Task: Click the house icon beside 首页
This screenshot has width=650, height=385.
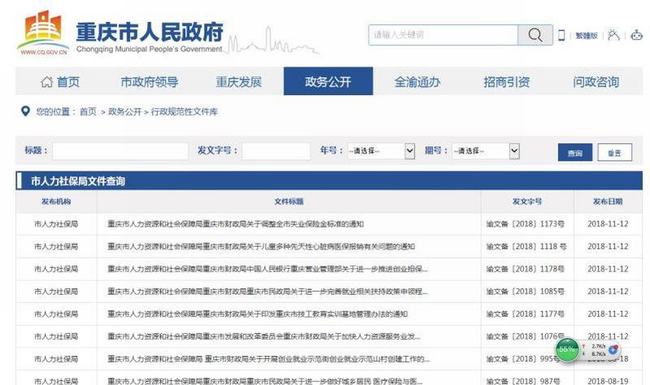Action: [46, 82]
